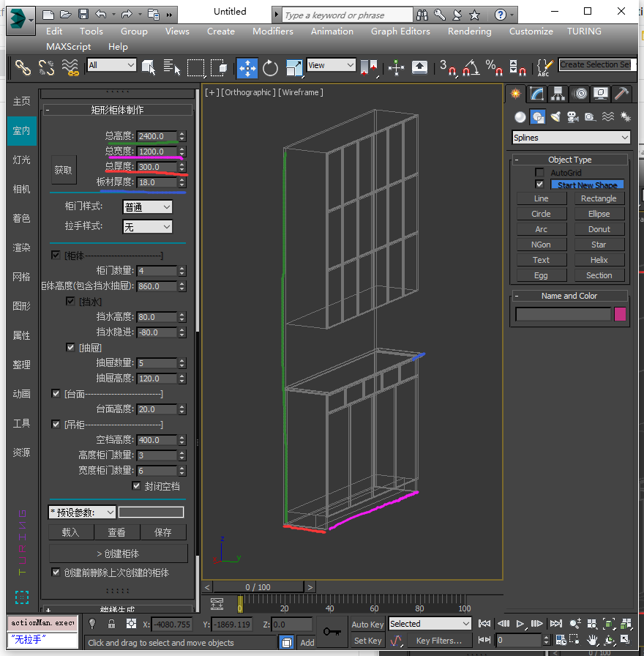Open Edit Named Selection Sets icon
This screenshot has height=656, width=644.
[544, 68]
